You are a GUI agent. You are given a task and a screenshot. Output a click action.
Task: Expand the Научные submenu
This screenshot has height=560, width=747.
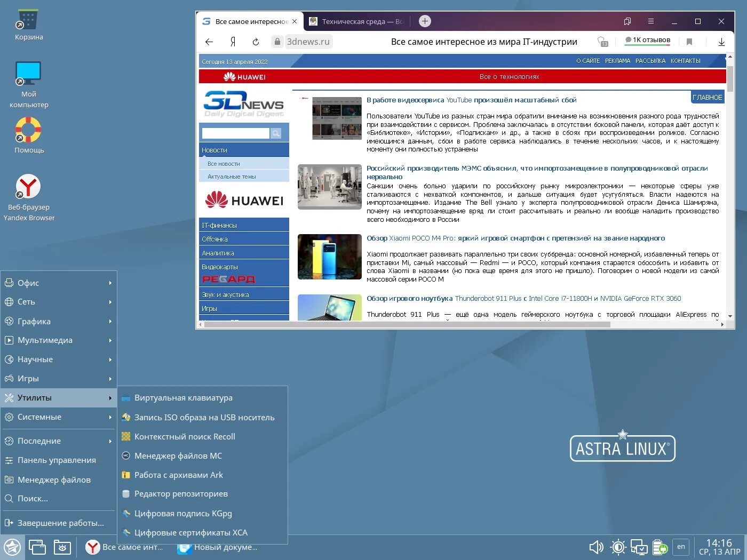[x=59, y=359]
